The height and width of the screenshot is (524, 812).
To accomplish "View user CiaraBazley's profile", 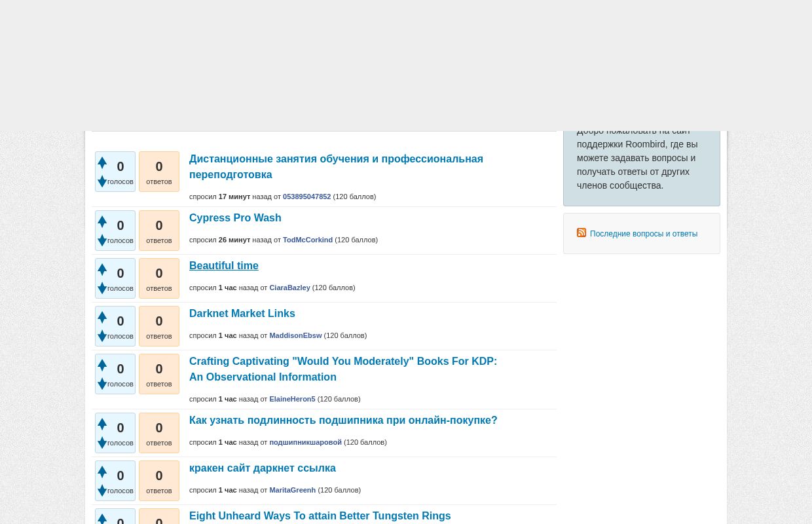I will click(x=289, y=288).
